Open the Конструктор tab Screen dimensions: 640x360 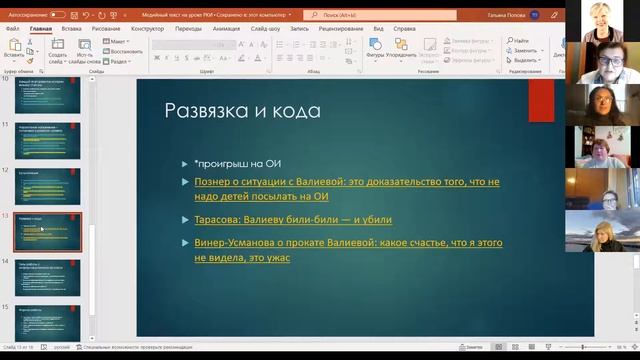[x=147, y=29]
